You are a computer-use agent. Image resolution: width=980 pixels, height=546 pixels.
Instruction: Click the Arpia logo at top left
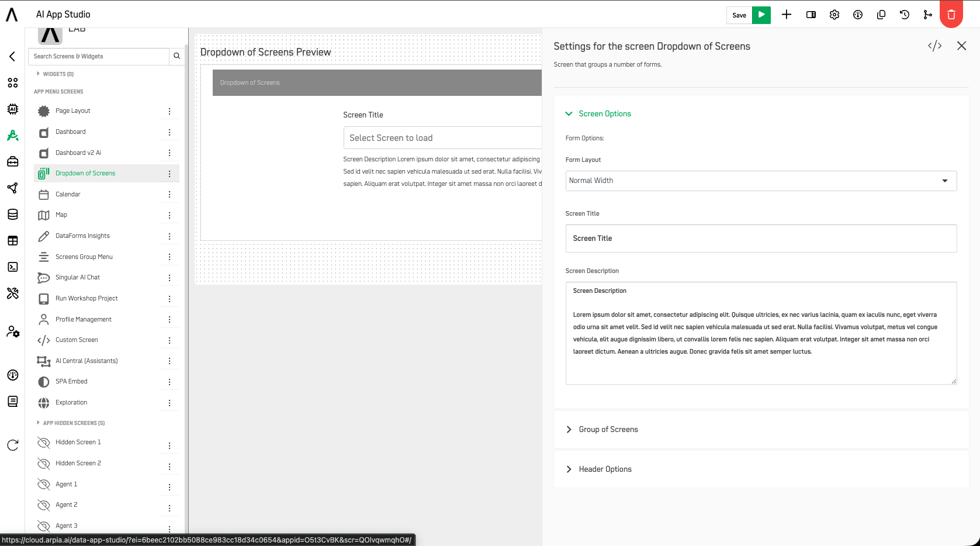click(12, 15)
